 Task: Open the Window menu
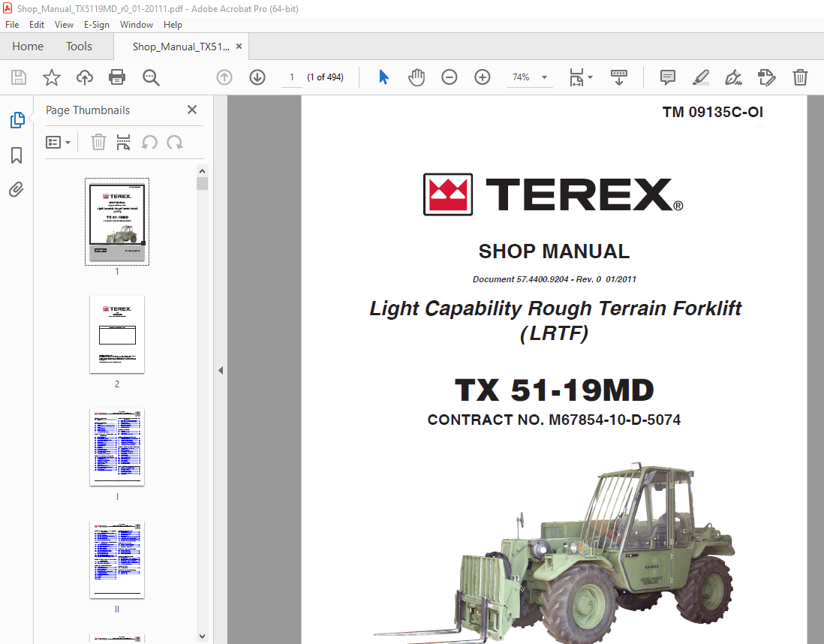click(136, 25)
